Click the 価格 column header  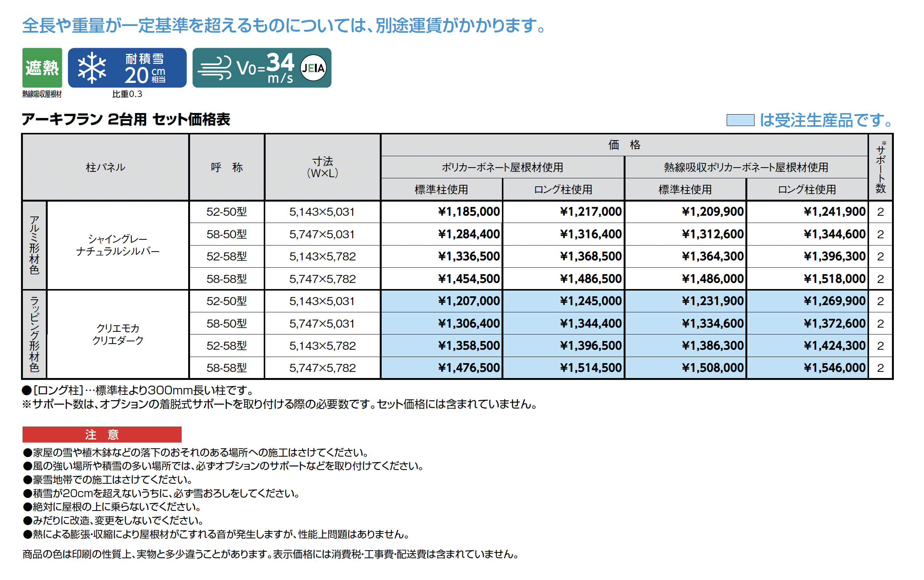point(624,145)
